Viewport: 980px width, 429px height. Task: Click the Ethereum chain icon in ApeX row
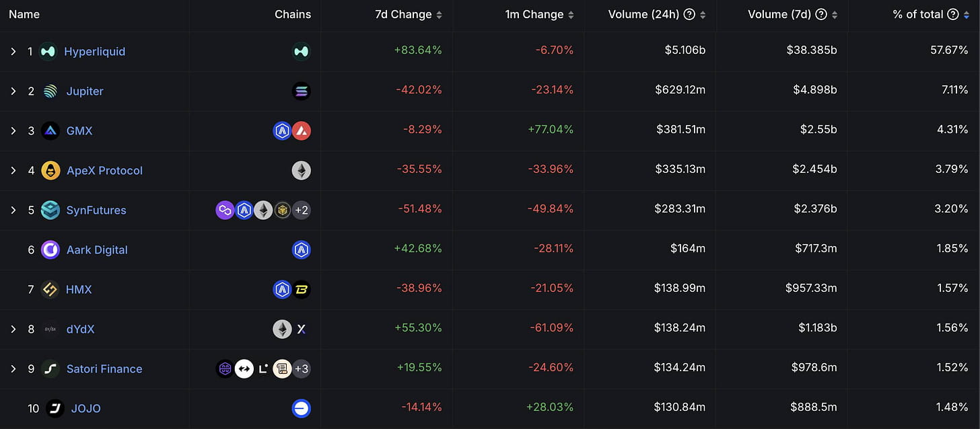coord(301,170)
